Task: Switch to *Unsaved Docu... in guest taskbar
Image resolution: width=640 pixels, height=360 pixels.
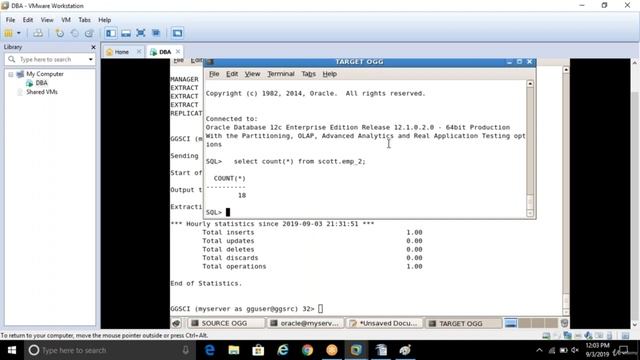Action: [384, 323]
